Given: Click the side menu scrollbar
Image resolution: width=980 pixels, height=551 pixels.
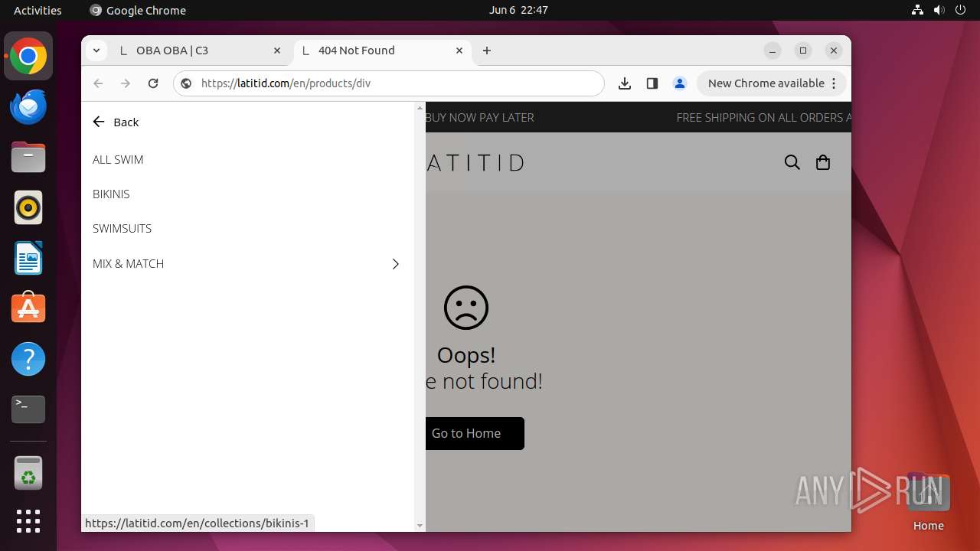Looking at the screenshot, I should 420,317.
